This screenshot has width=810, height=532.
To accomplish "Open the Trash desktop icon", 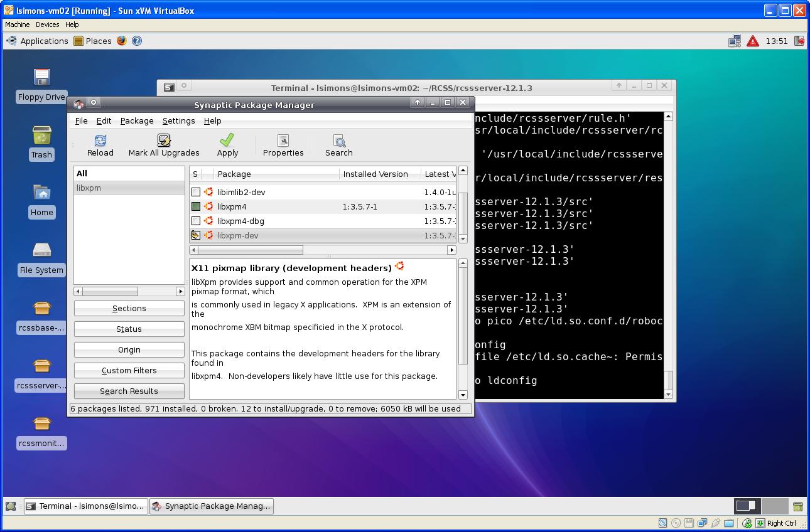I will tap(41, 135).
